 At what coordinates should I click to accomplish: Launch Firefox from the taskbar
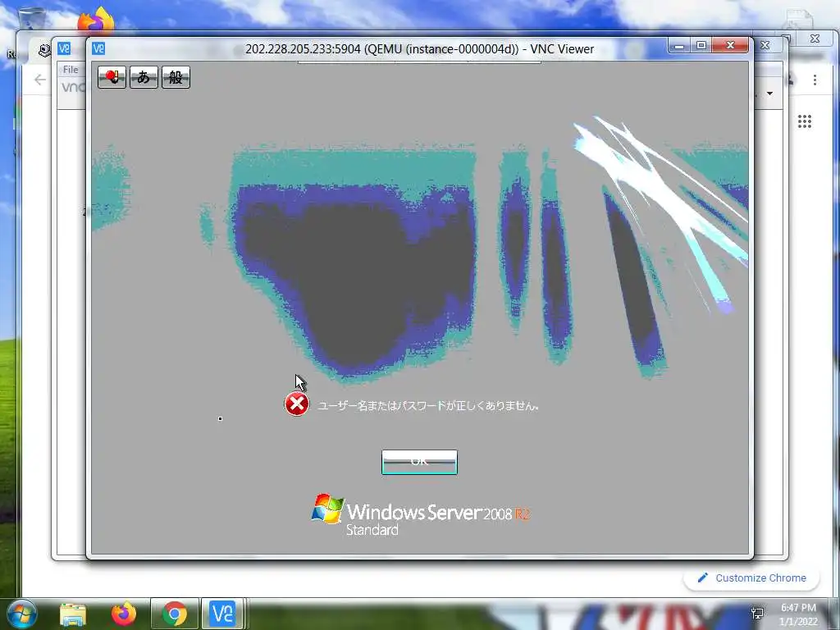pyautogui.click(x=124, y=614)
